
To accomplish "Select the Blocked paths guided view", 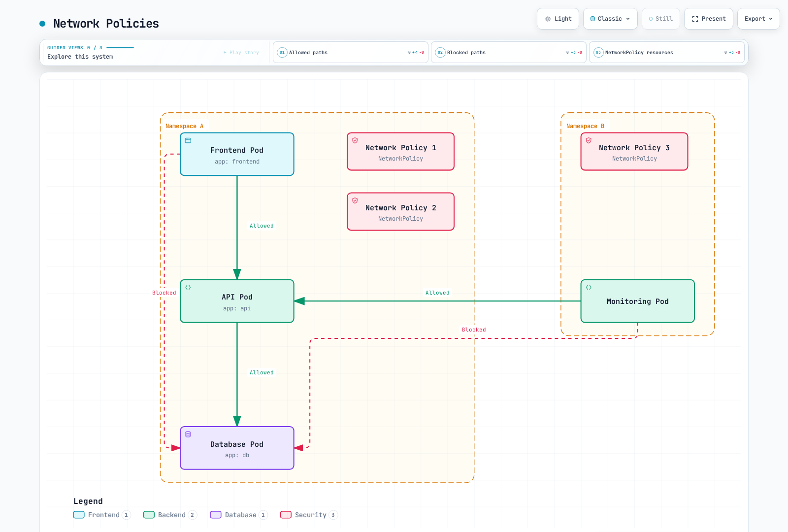I will [509, 52].
